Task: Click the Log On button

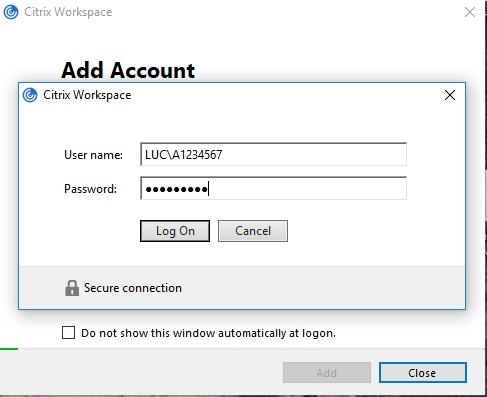Action: [175, 231]
